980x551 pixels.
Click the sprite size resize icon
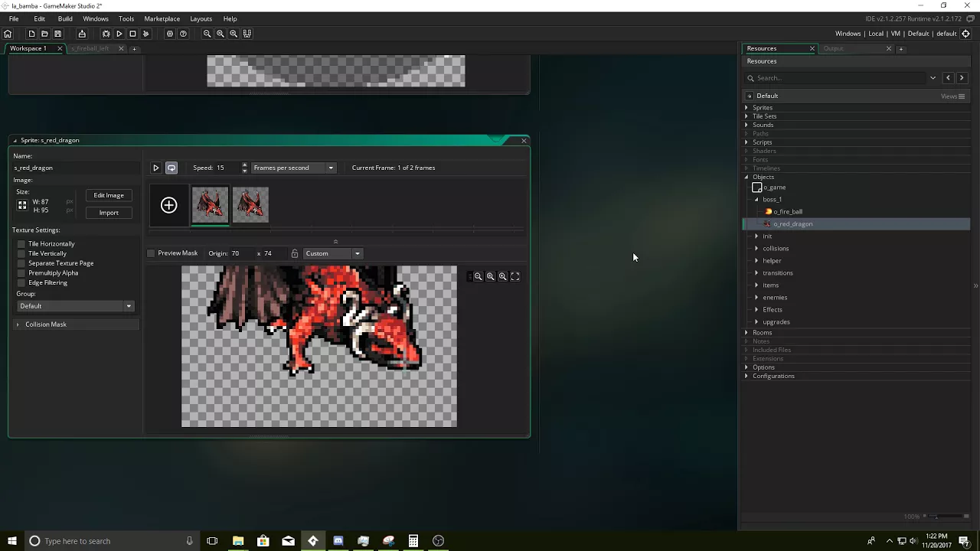(22, 205)
